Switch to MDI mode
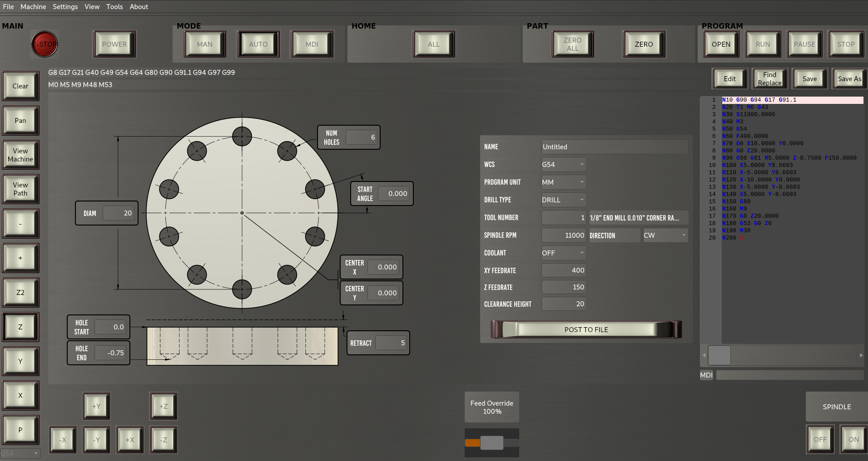The height and width of the screenshot is (461, 868). [312, 44]
